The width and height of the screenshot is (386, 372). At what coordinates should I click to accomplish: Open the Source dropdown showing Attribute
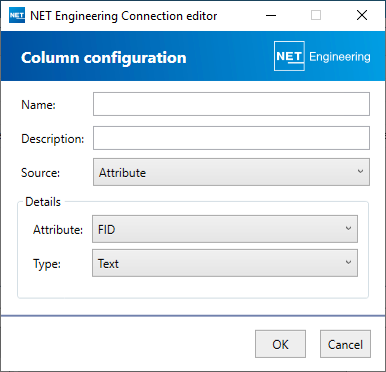[231, 172]
